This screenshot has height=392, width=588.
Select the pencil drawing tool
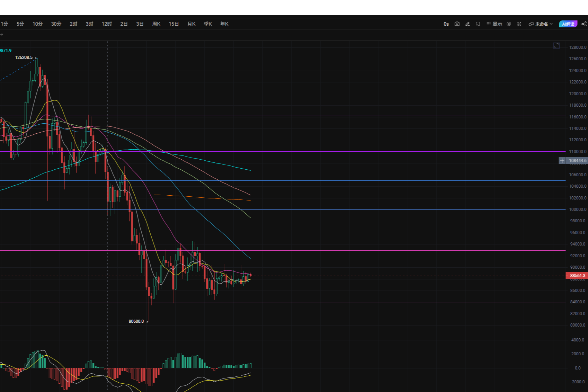coord(467,24)
